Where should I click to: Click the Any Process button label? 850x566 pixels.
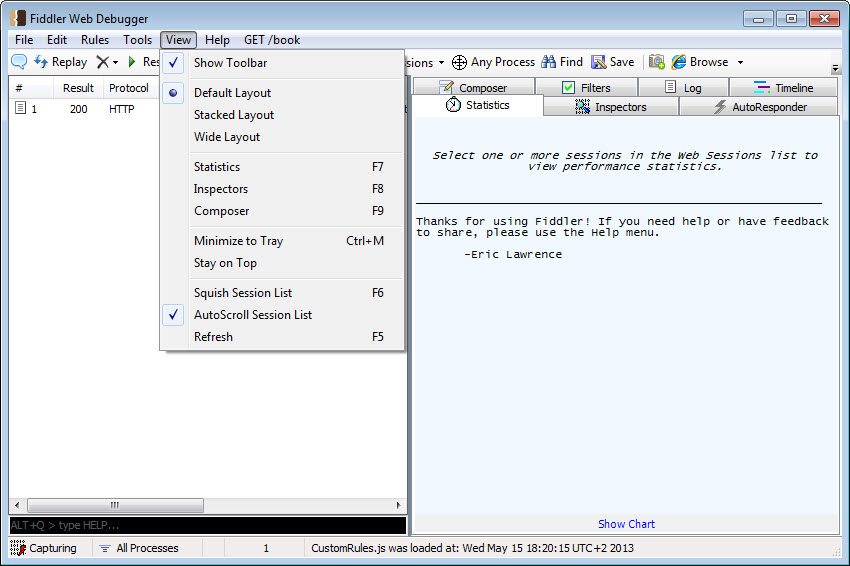point(503,62)
